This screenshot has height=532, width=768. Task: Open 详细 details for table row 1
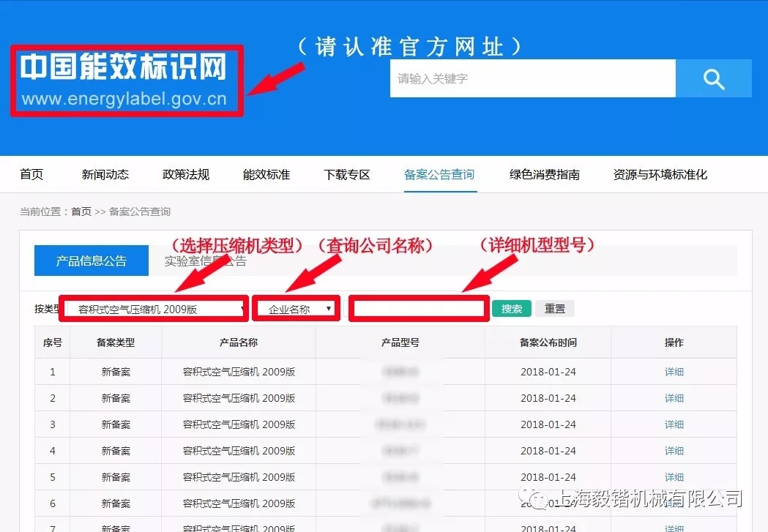673,372
